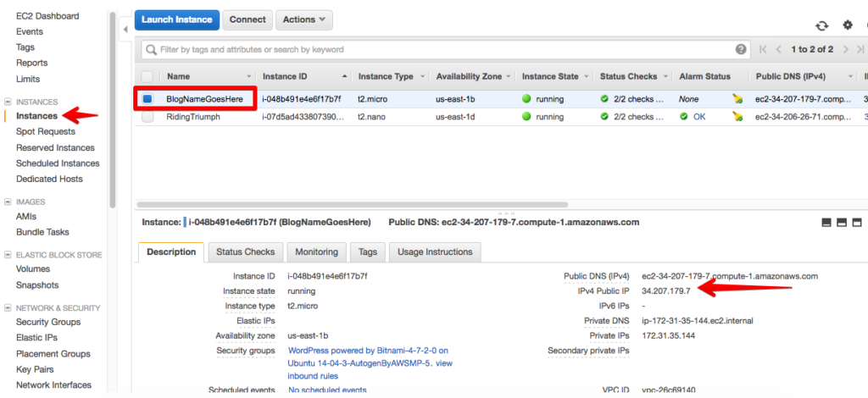868x398 pixels.
Task: Open EC2 Dashboard in sidebar
Action: (47, 16)
